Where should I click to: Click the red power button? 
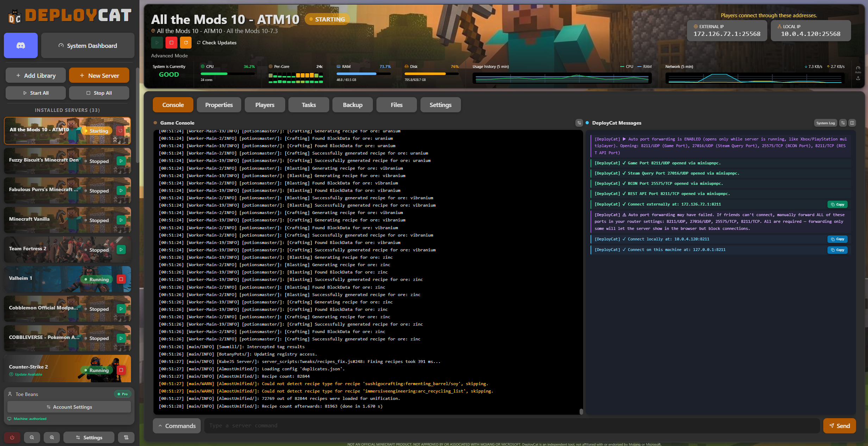(12, 438)
